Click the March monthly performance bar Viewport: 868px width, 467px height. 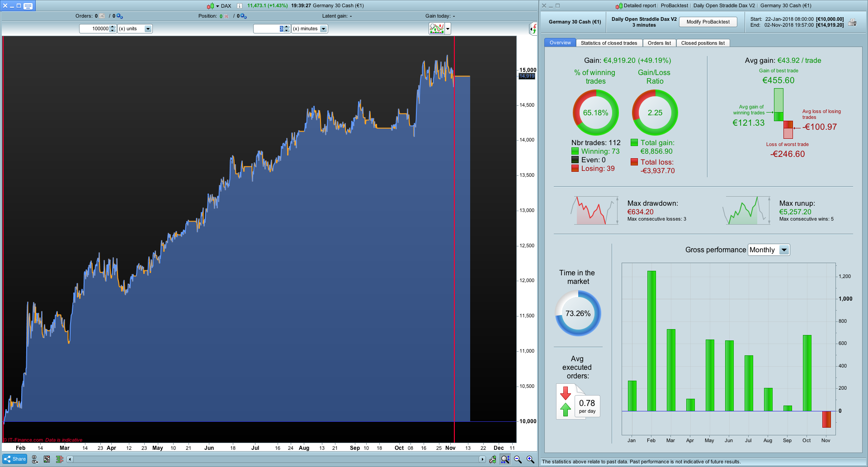point(671,370)
